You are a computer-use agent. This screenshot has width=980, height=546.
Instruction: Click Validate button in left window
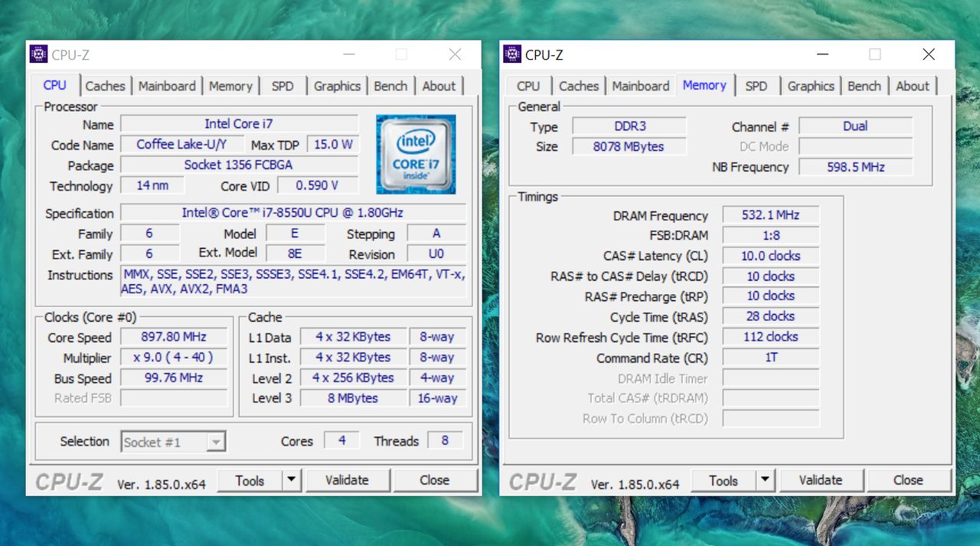[x=347, y=480]
